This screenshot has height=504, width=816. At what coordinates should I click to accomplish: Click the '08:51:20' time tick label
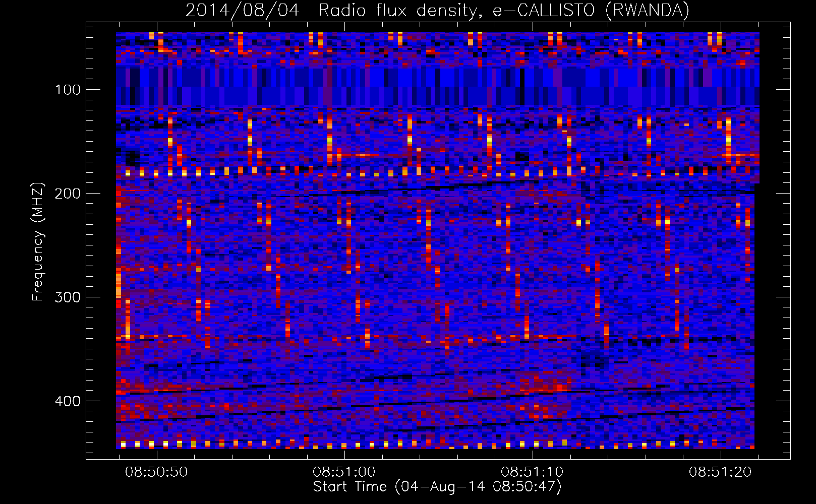click(x=721, y=472)
